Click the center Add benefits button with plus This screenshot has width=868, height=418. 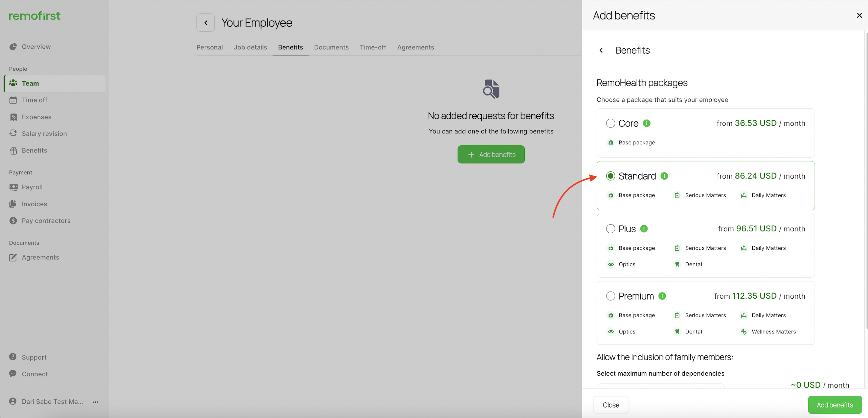coord(491,155)
